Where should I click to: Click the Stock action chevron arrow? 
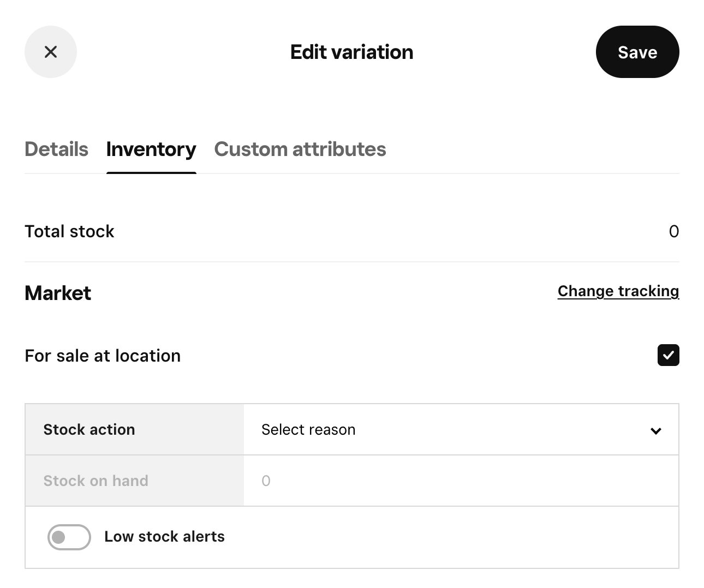click(x=655, y=431)
